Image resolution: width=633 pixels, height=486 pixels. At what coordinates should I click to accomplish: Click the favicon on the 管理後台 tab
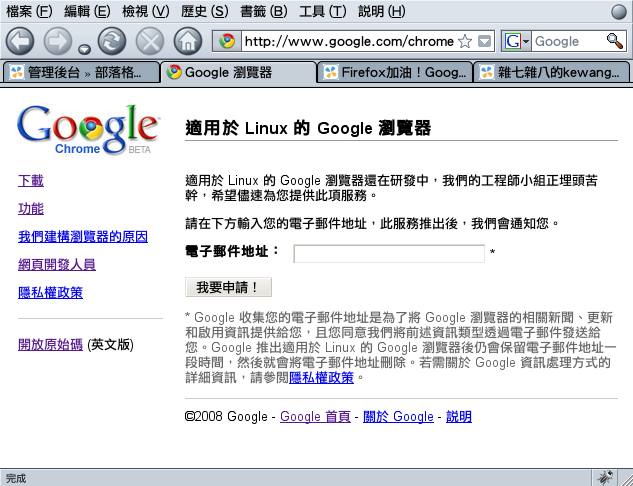click(x=17, y=73)
